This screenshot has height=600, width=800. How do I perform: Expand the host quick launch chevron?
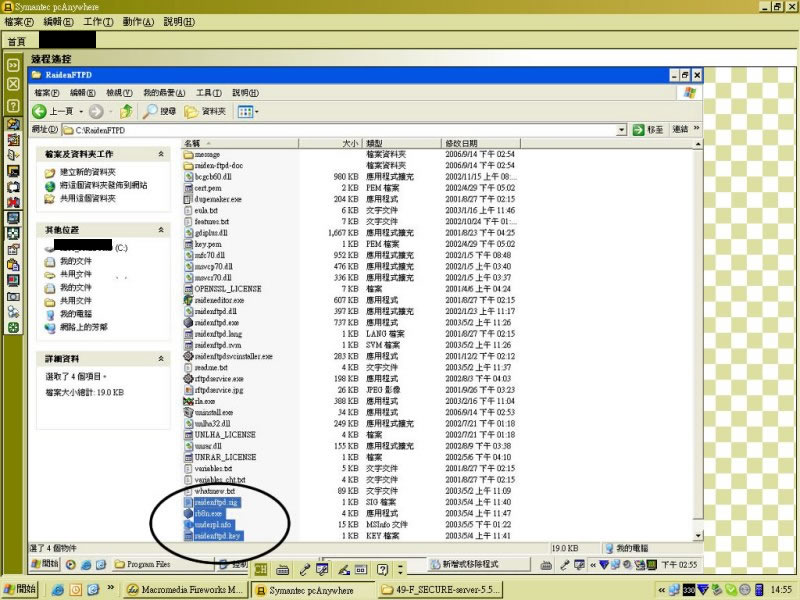(110, 588)
